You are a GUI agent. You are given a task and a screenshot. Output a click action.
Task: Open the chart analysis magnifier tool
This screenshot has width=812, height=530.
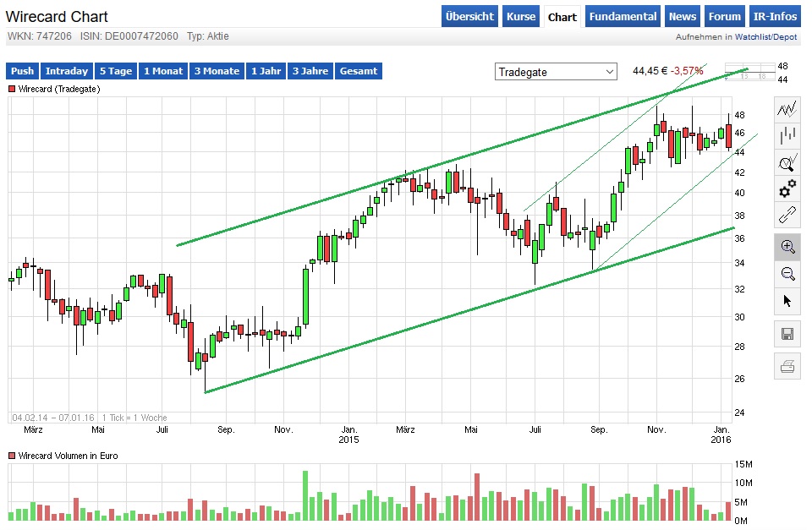click(x=786, y=162)
